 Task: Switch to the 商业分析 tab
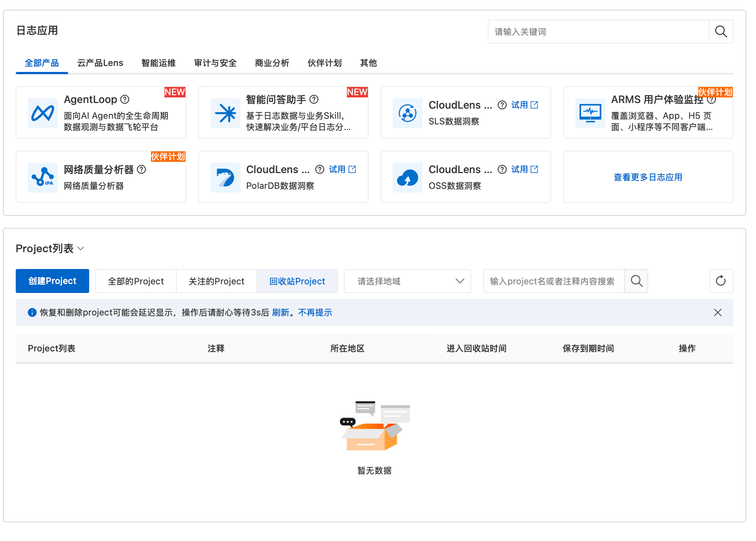coord(272,63)
